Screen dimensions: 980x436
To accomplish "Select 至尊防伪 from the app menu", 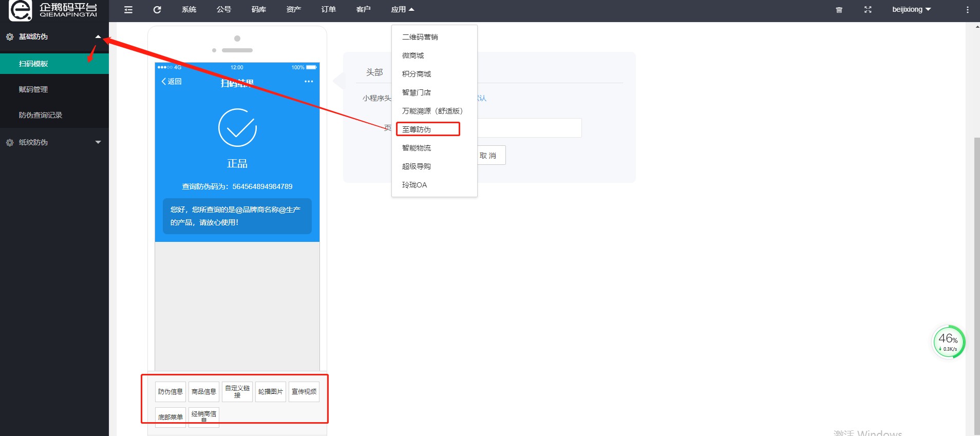I will pyautogui.click(x=435, y=129).
